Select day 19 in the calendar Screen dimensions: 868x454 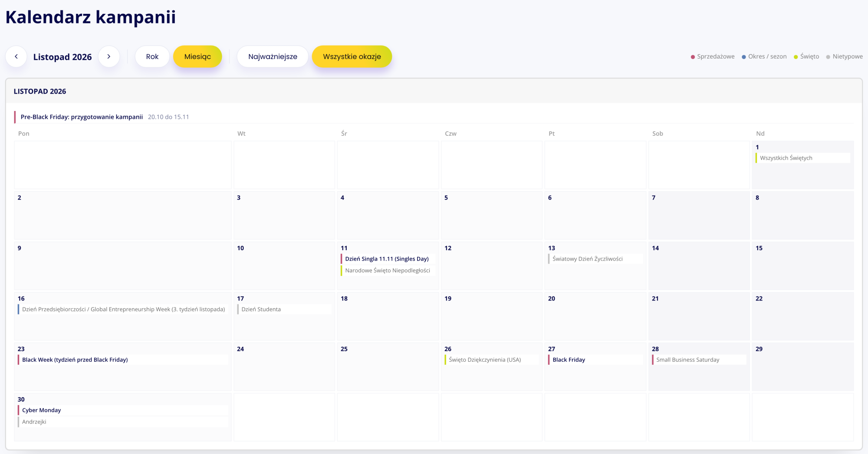(492, 316)
